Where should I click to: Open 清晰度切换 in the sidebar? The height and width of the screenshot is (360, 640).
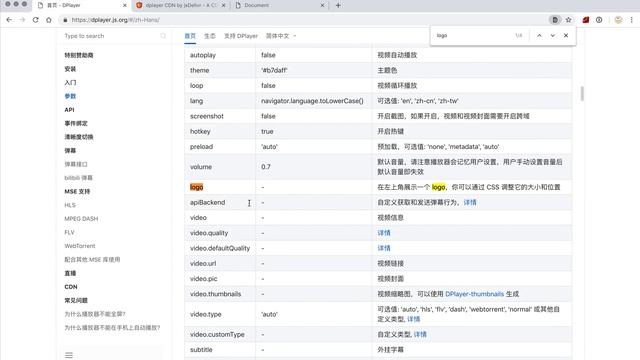[x=79, y=137]
